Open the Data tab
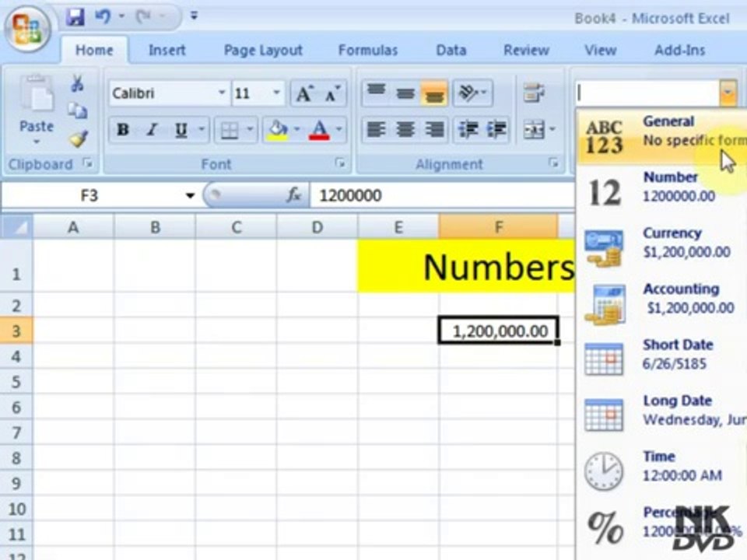 [x=451, y=50]
